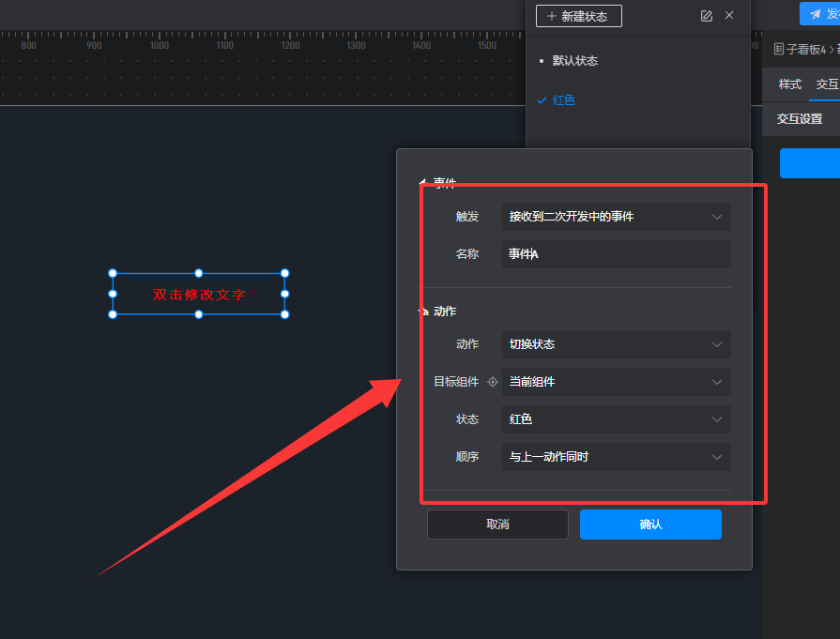Click the 名称 input field containing 事件A
This screenshot has height=639, width=840.
(x=616, y=254)
